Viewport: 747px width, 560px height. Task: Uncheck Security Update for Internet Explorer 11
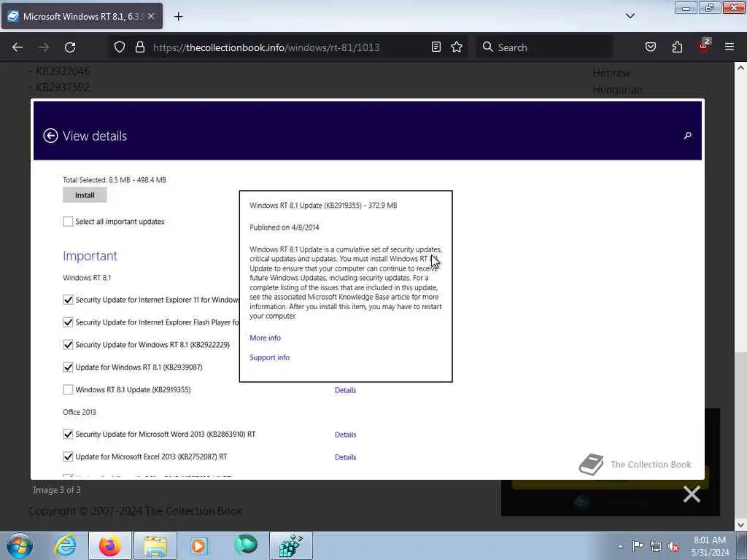68,300
